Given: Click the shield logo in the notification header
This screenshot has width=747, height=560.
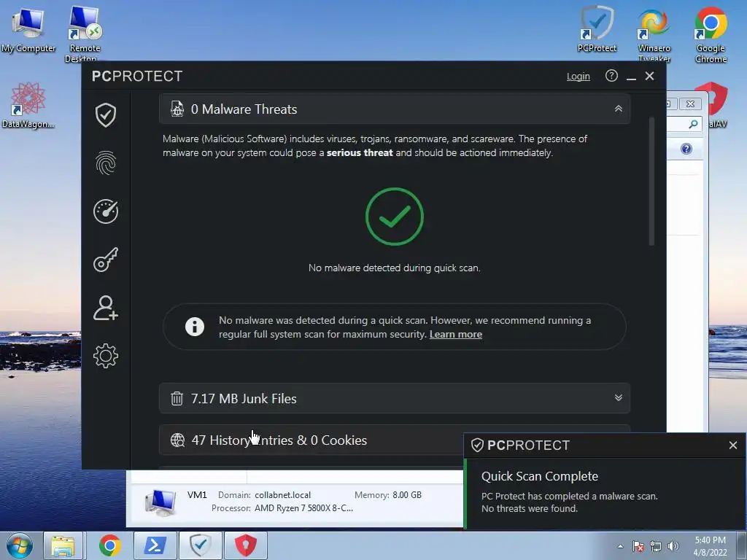Looking at the screenshot, I should tap(477, 446).
